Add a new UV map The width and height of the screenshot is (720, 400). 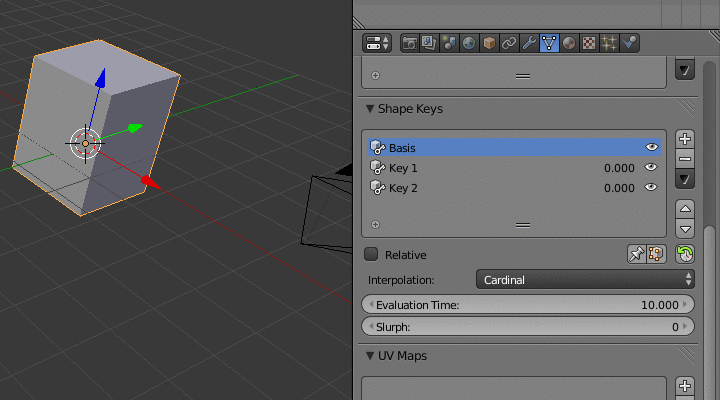(685, 386)
